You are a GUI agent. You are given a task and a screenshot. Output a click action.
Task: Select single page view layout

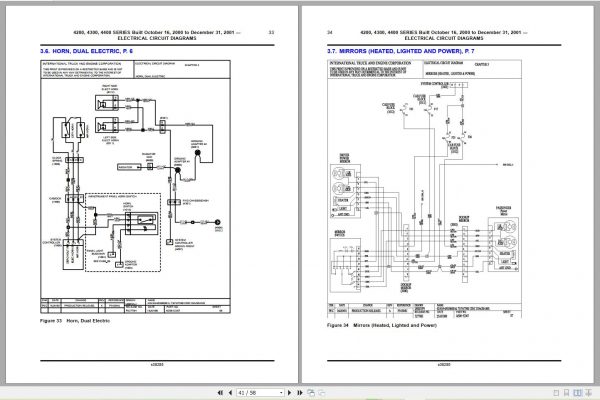coord(556,393)
